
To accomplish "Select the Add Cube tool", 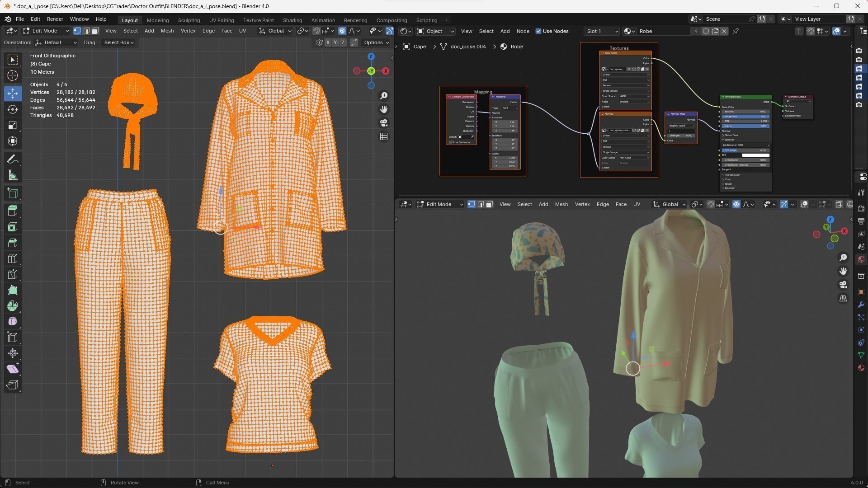I will point(13,193).
